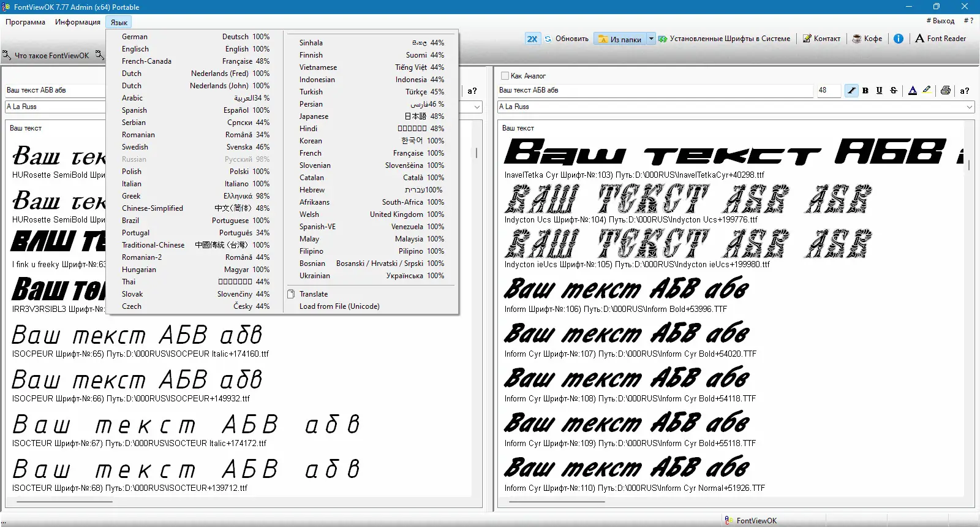Click the left panel horizontal scrollbar thumb
This screenshot has height=527, width=980.
coord(64,502)
